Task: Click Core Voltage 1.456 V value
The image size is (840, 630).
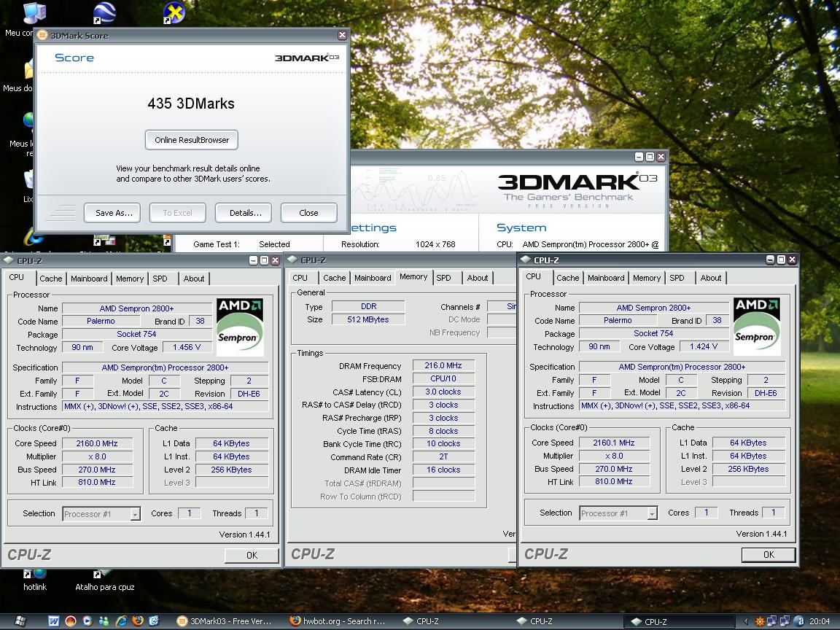Action: tap(187, 347)
